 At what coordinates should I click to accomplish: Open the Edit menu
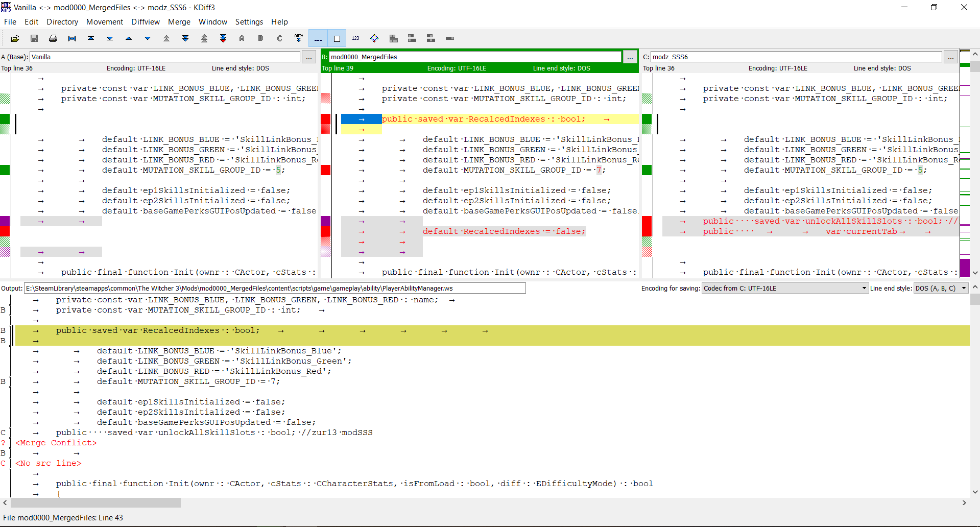32,22
